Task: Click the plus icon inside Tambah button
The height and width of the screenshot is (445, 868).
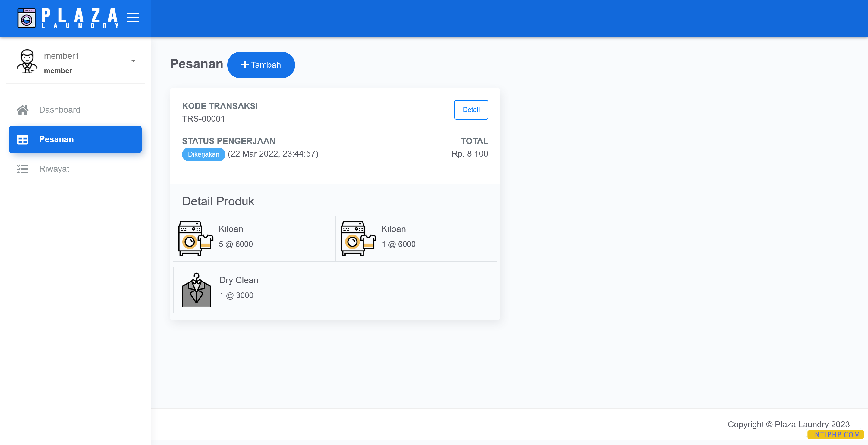Action: [x=245, y=65]
